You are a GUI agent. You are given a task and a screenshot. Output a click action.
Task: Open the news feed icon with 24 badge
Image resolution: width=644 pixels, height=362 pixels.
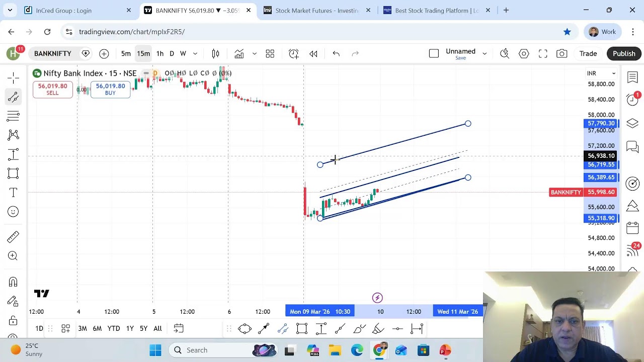coord(632,250)
